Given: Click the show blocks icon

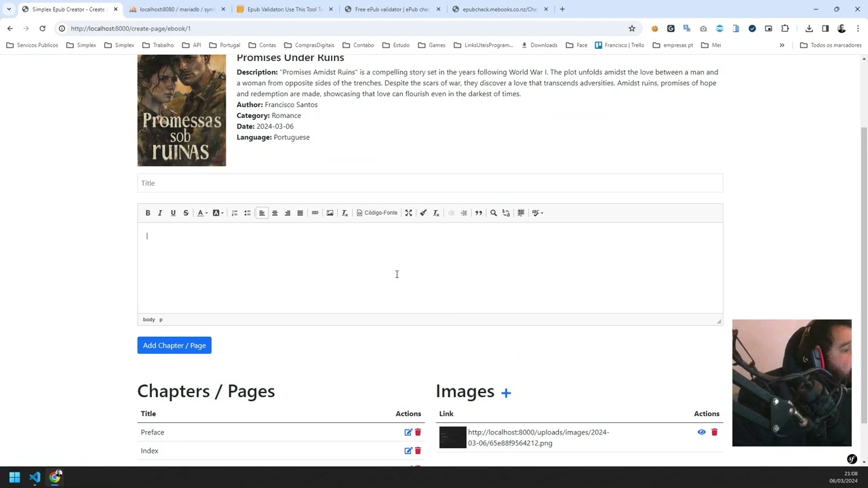Looking at the screenshot, I should [x=521, y=213].
